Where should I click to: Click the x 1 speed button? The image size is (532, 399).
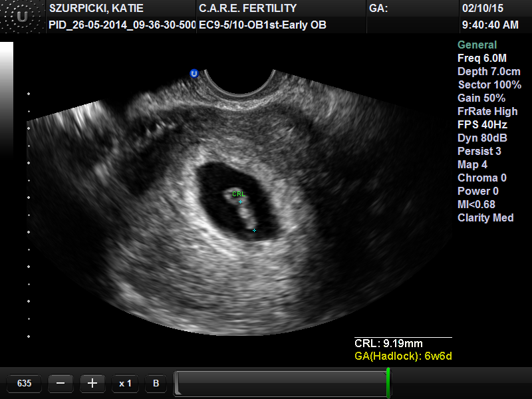pyautogui.click(x=125, y=383)
